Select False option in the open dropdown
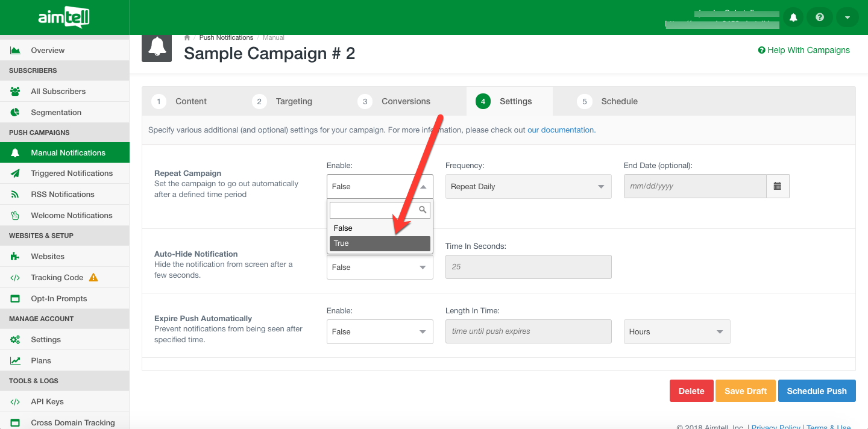The height and width of the screenshot is (429, 868). 380,228
